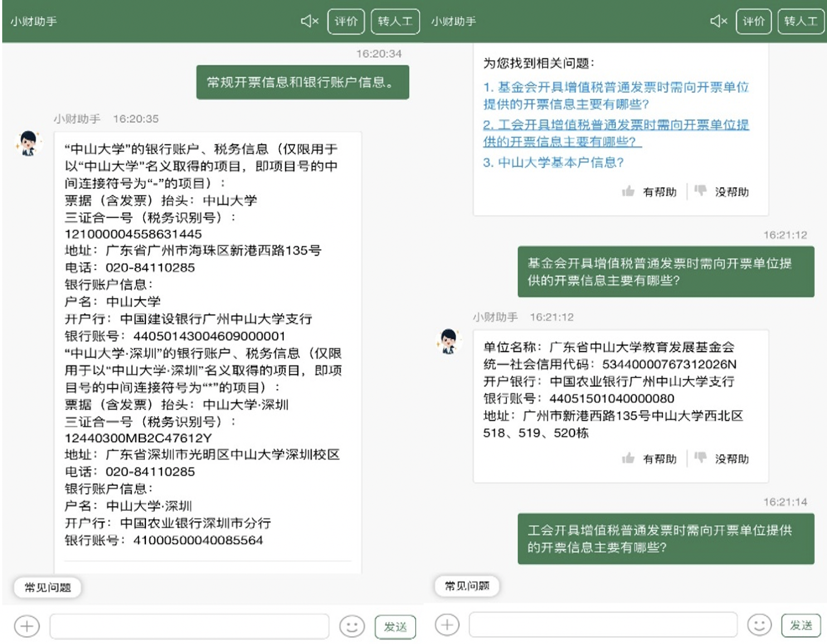Expand 常见问题 in left chat
The height and width of the screenshot is (644, 827).
[47, 587]
